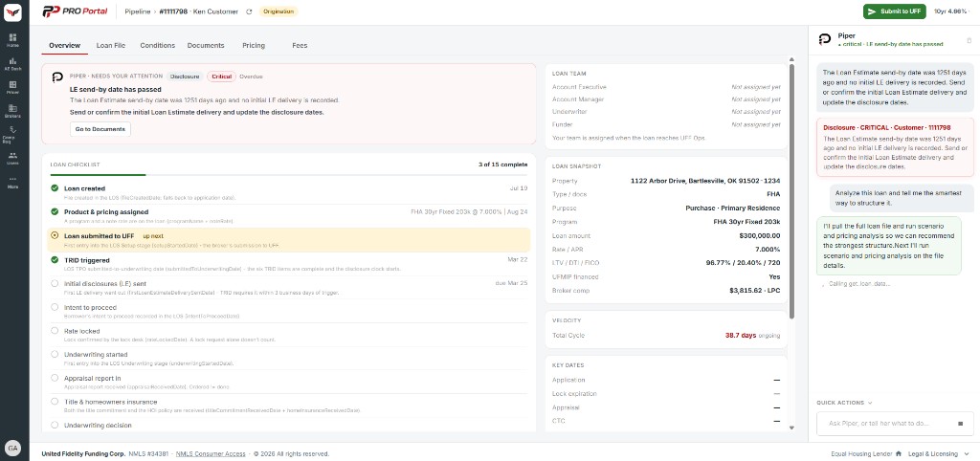This screenshot has height=461, width=980.
Task: Switch to the Conditions tab
Action: click(158, 46)
